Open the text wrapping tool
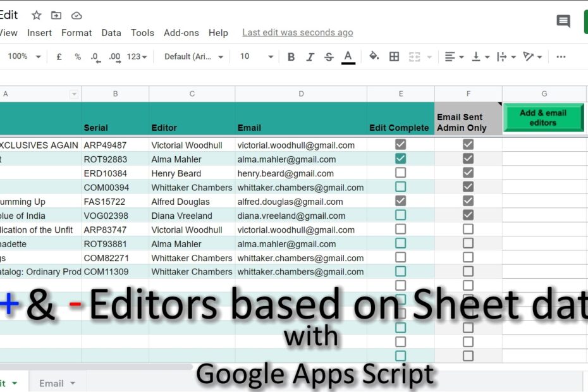 pos(506,57)
